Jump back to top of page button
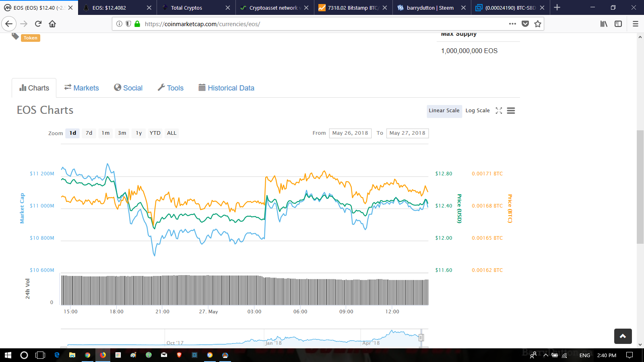This screenshot has height=362, width=644. [623, 336]
